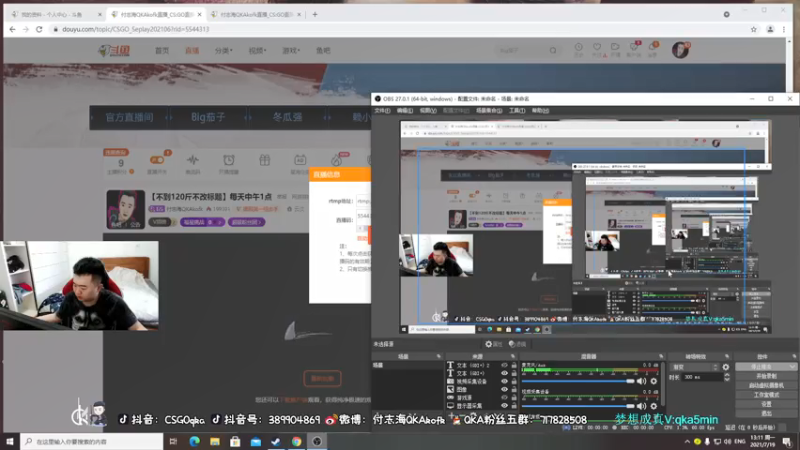Click 退出 in OBS controls
The image size is (800, 450).
coord(766,413)
